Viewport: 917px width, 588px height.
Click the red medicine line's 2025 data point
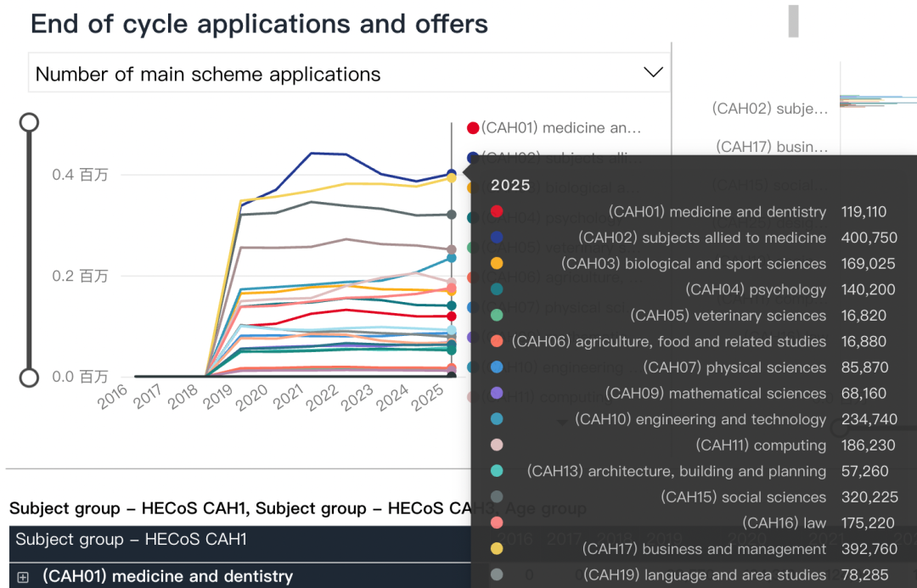[x=452, y=316]
